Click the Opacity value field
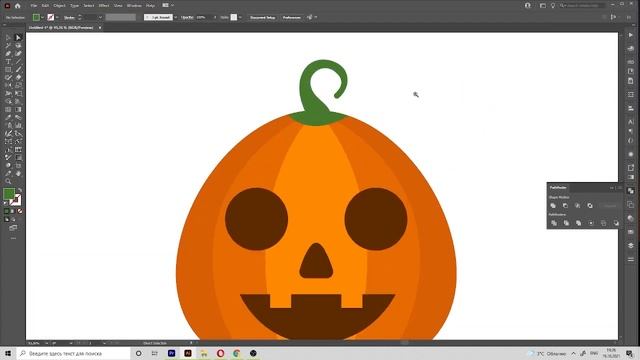Viewport: 640px width, 360px height. (x=203, y=18)
